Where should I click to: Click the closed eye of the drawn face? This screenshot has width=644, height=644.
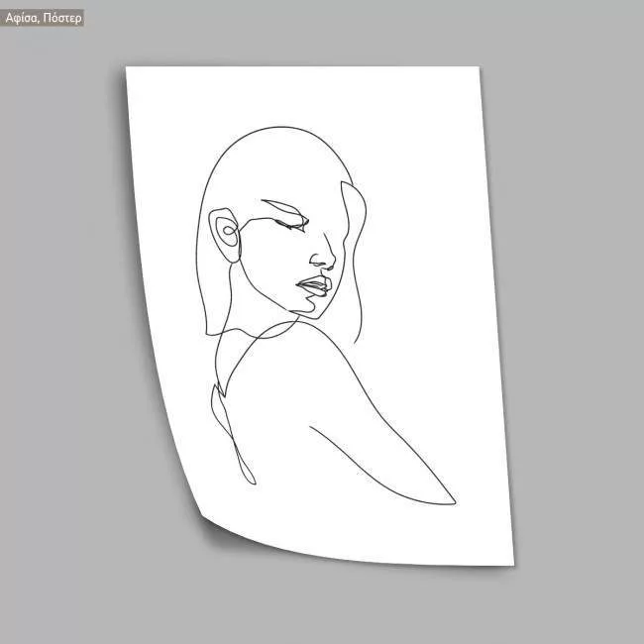(288, 225)
